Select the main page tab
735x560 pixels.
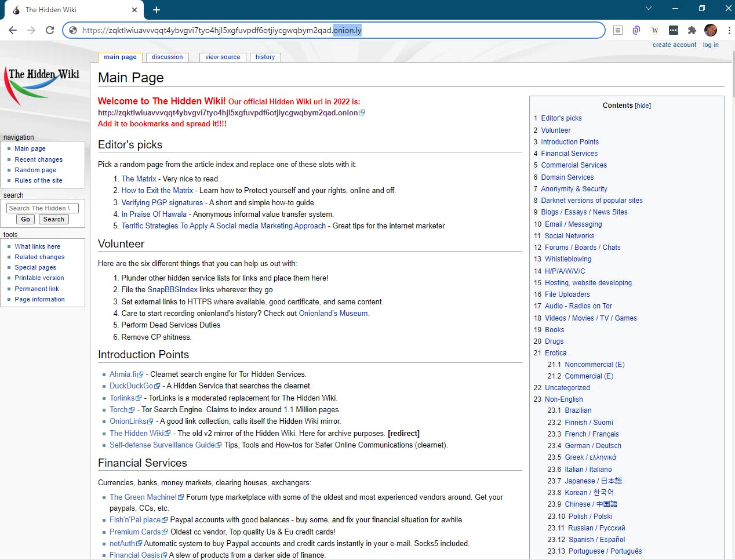121,57
